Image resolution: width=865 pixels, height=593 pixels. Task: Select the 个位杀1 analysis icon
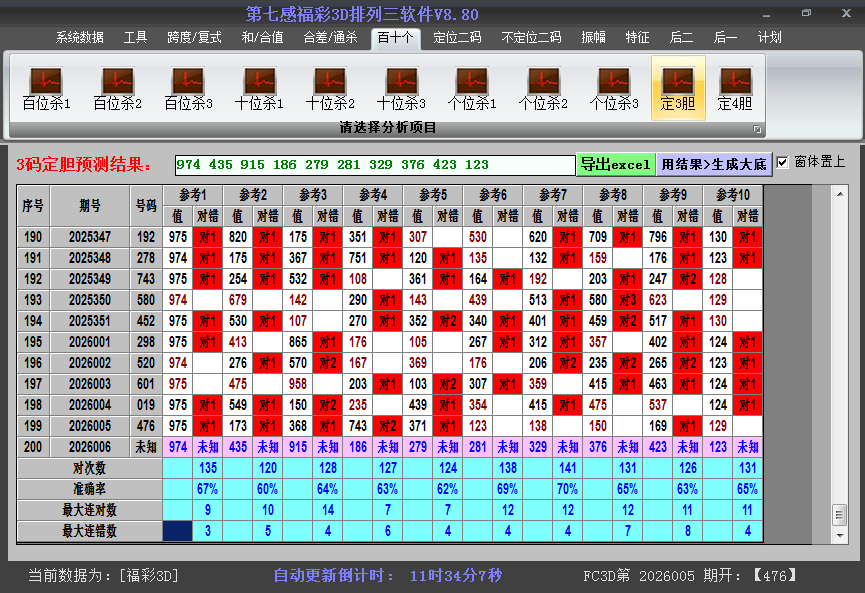(472, 88)
